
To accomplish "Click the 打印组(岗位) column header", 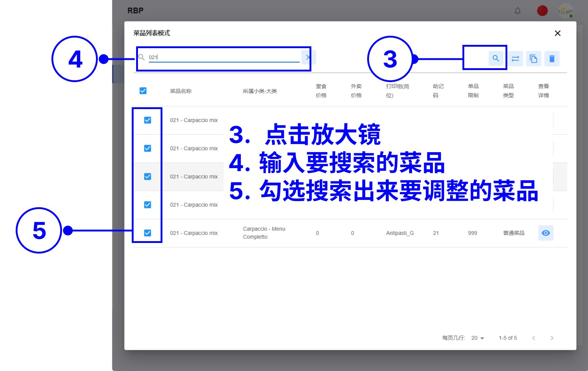I will tap(397, 91).
